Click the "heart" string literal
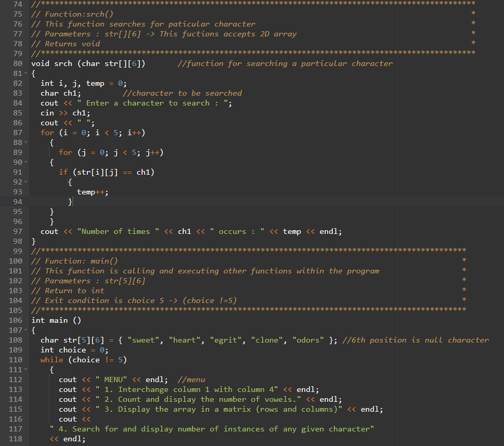The width and height of the screenshot is (504, 446). click(185, 340)
